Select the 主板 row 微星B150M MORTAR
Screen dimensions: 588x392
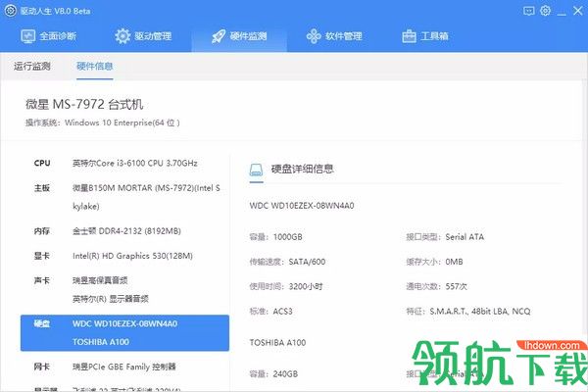[x=124, y=197]
